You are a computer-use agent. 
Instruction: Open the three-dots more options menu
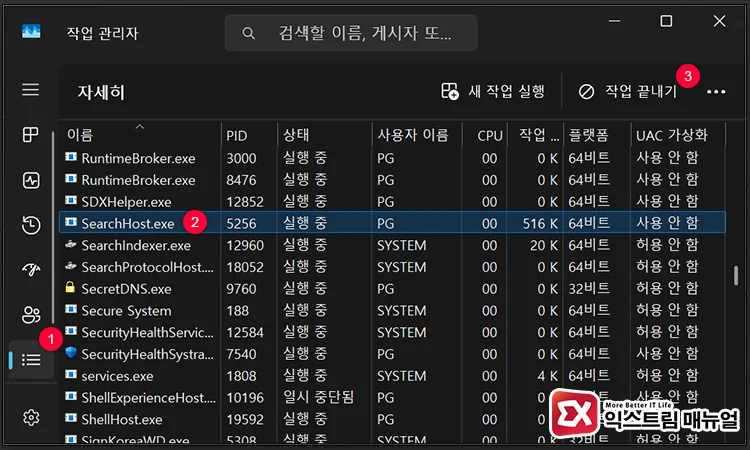pyautogui.click(x=716, y=91)
